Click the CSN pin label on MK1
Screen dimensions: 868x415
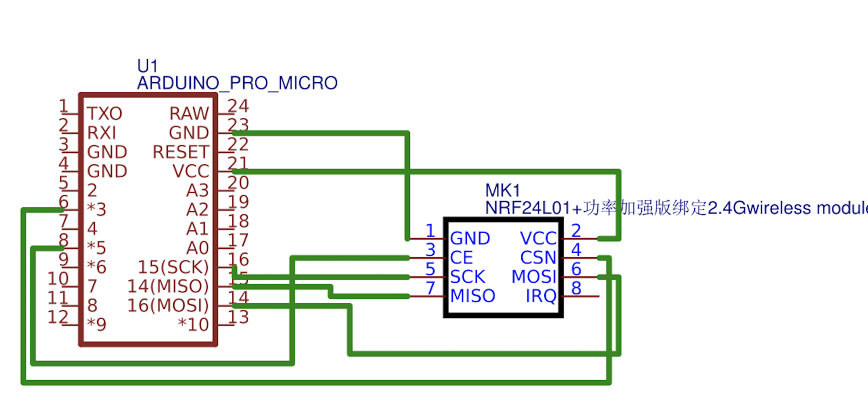(x=538, y=257)
